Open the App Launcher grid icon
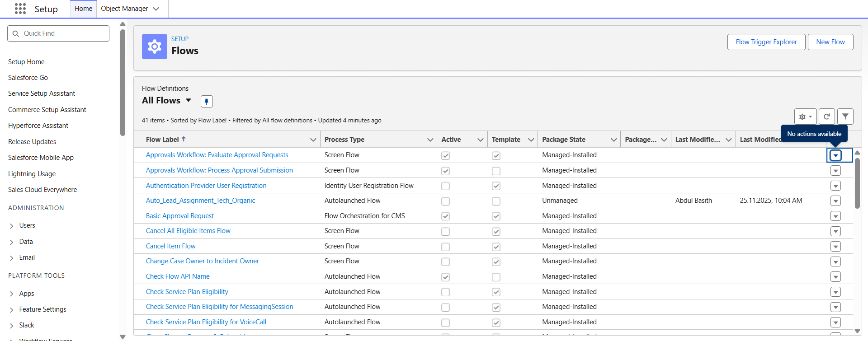The width and height of the screenshot is (868, 341). 20,9
